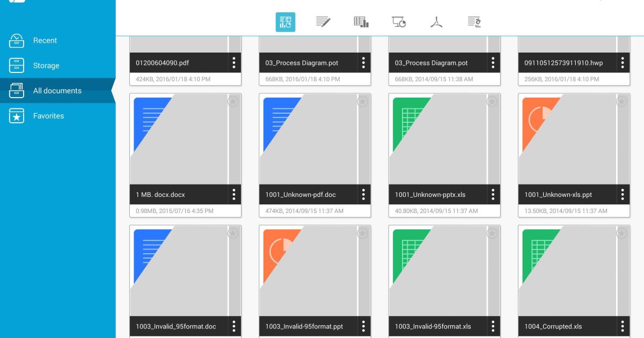Filter by word documents icon
Viewport: 644px width, 338px height.
[323, 22]
